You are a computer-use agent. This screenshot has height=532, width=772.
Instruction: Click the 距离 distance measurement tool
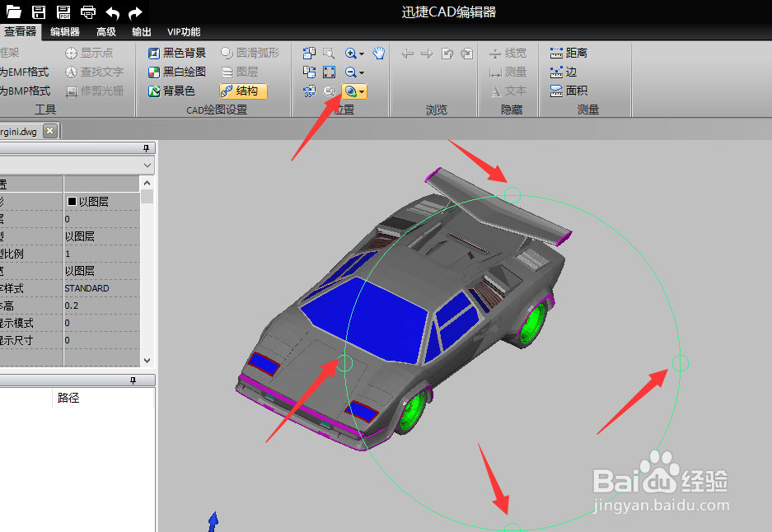[x=568, y=53]
